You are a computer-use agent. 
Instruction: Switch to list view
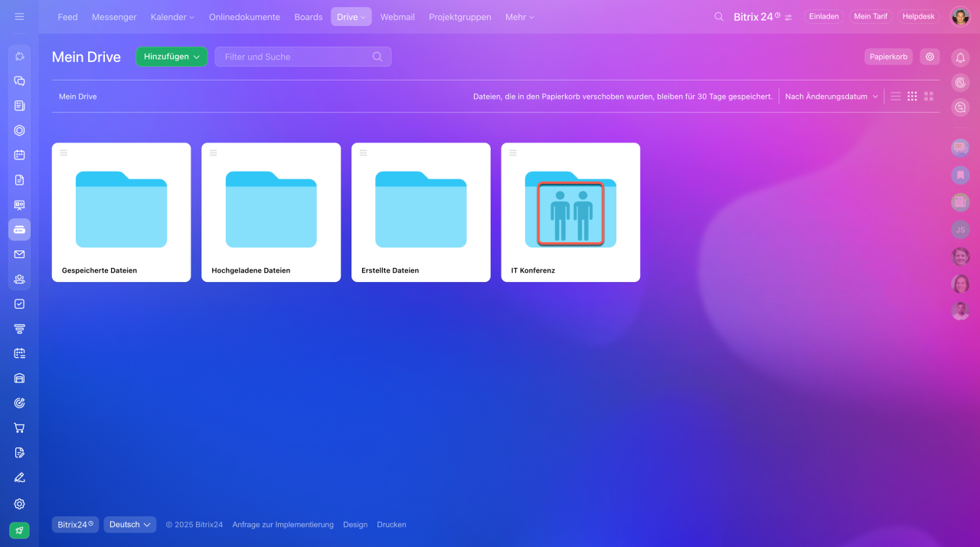pyautogui.click(x=895, y=97)
